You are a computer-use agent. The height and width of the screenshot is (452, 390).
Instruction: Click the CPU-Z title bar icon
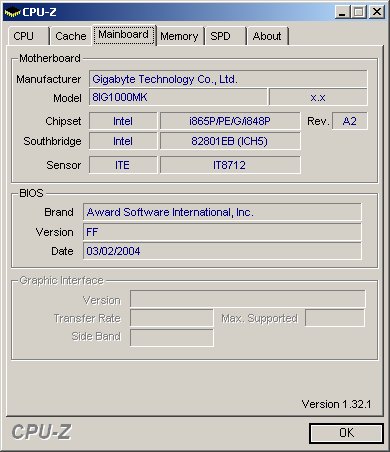pyautogui.click(x=12, y=12)
